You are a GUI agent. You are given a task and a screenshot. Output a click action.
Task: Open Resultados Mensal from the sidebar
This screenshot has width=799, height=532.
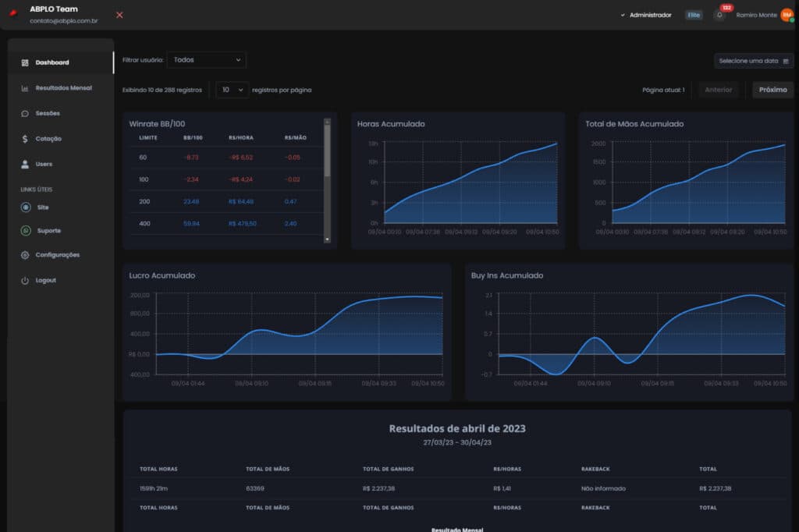click(x=62, y=88)
